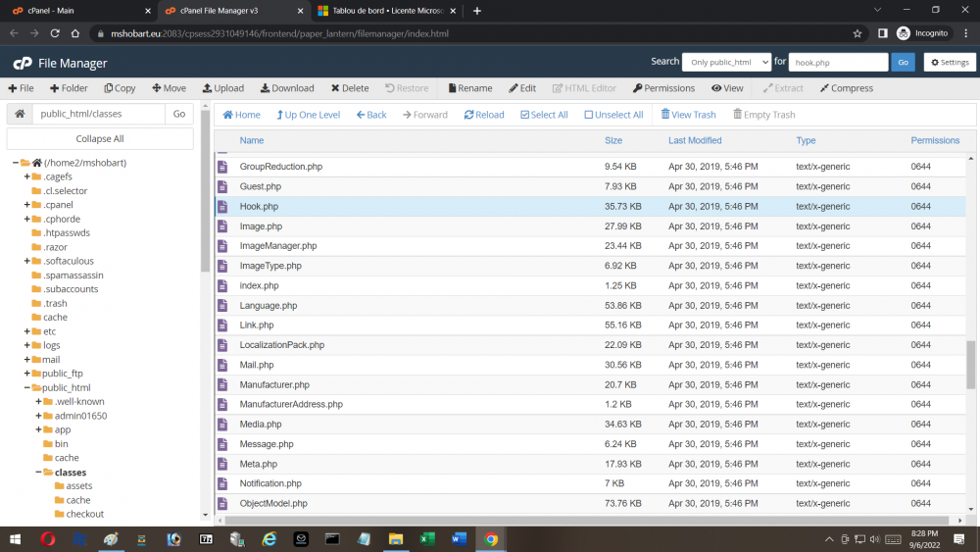This screenshot has width=980, height=552.
Task: Click the View eye icon
Action: [x=716, y=88]
